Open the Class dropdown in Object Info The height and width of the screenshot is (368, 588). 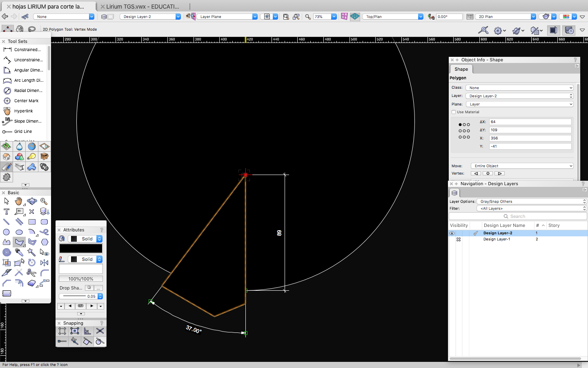click(x=519, y=88)
